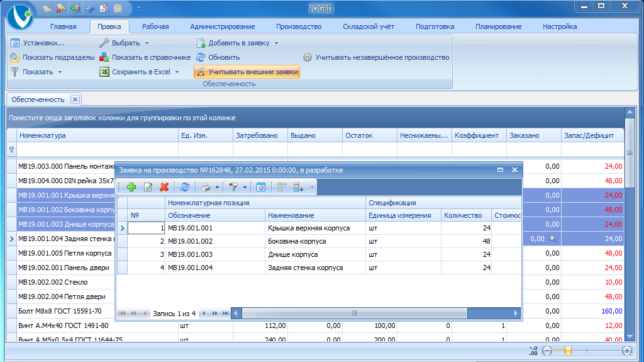Maximize the Заявка на производство dialog
The image size is (644, 362).
pyautogui.click(x=500, y=169)
